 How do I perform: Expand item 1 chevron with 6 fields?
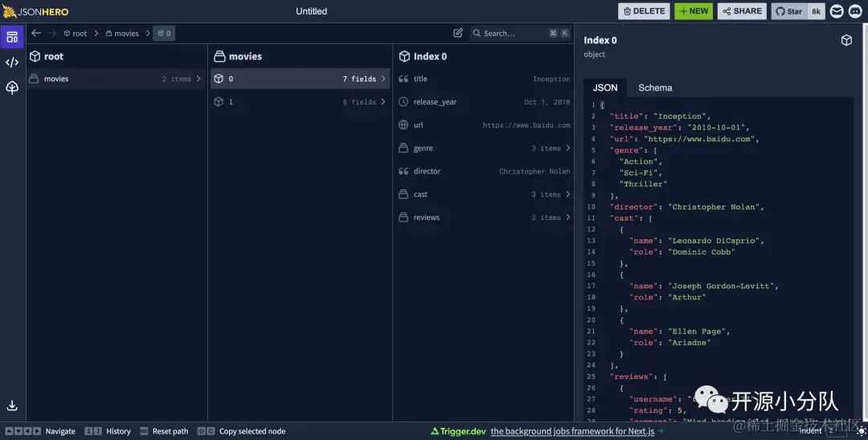(383, 102)
